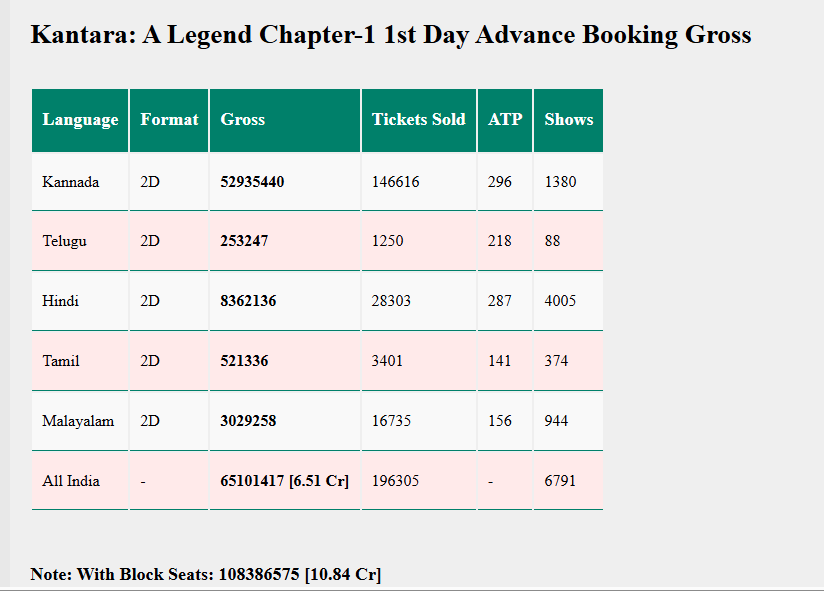
Task: Click the Kannada gross value 52935440
Action: (252, 182)
